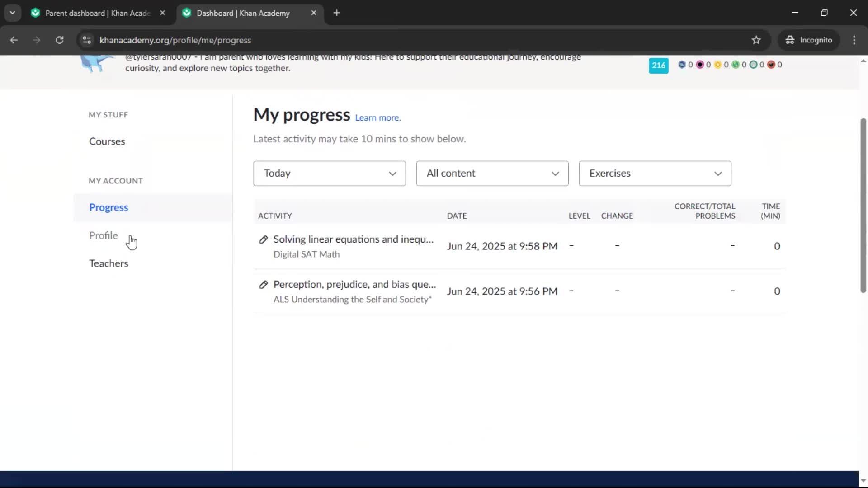Click the yellow earth badge icon

717,65
